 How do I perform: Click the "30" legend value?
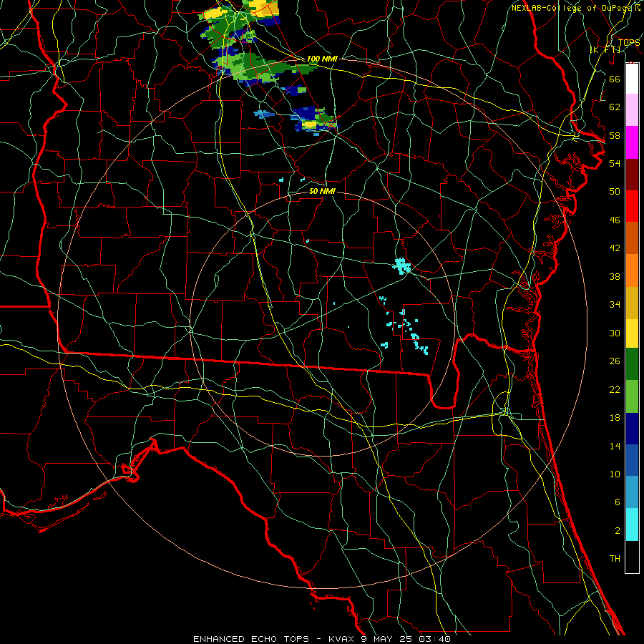[615, 333]
